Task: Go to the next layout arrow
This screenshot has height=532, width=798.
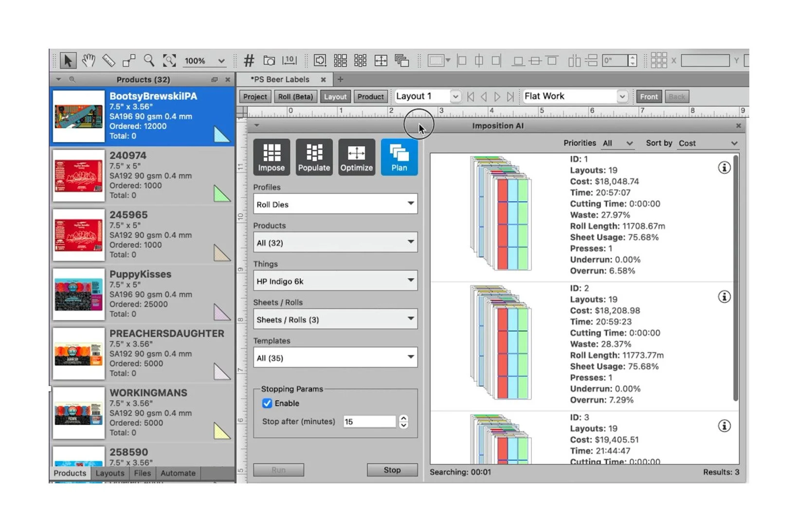Action: pyautogui.click(x=497, y=97)
